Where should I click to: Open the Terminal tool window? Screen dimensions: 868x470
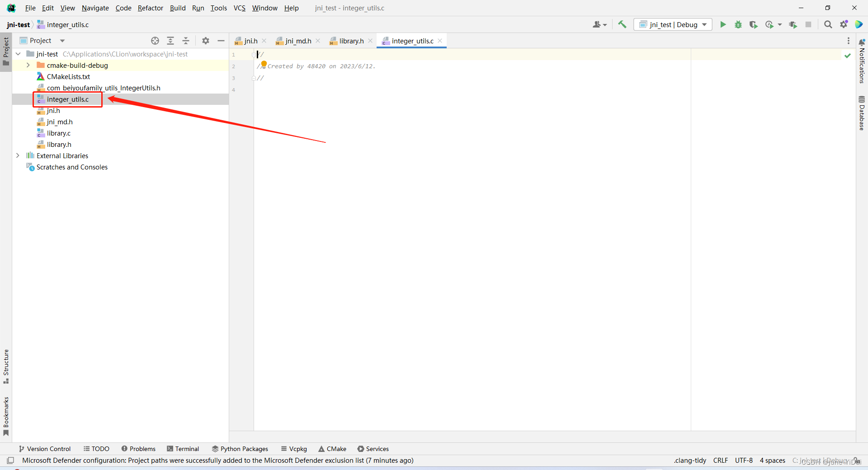183,449
